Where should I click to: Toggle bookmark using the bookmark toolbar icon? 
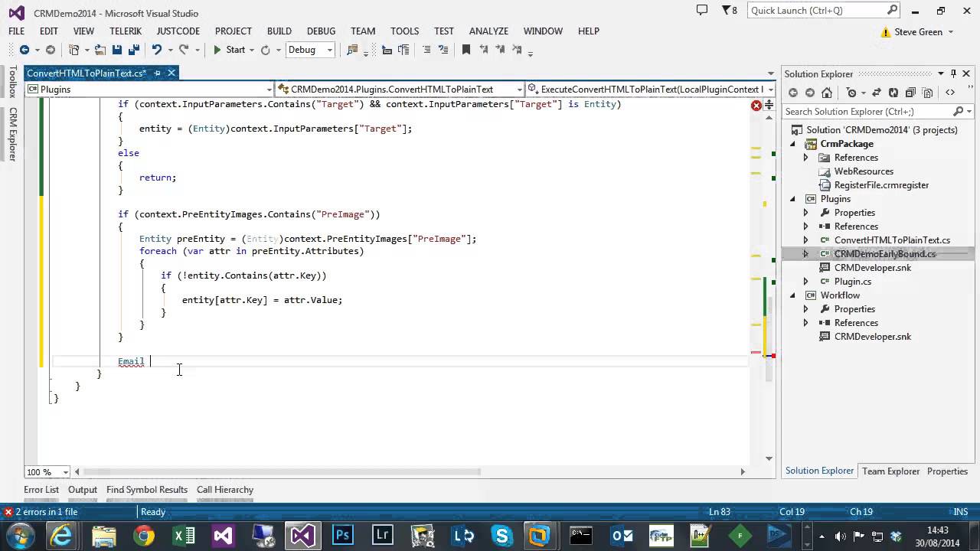[465, 50]
